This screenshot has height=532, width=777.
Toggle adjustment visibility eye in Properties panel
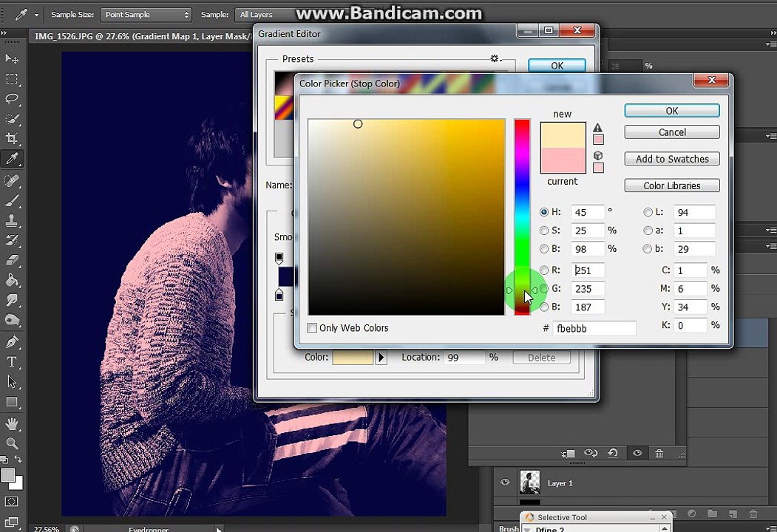(x=637, y=453)
